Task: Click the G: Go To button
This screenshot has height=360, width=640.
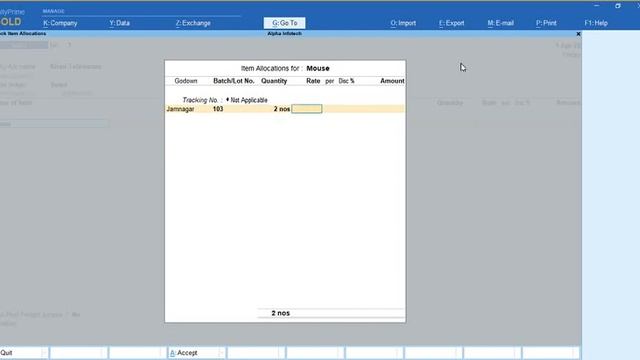Action: pyautogui.click(x=284, y=23)
